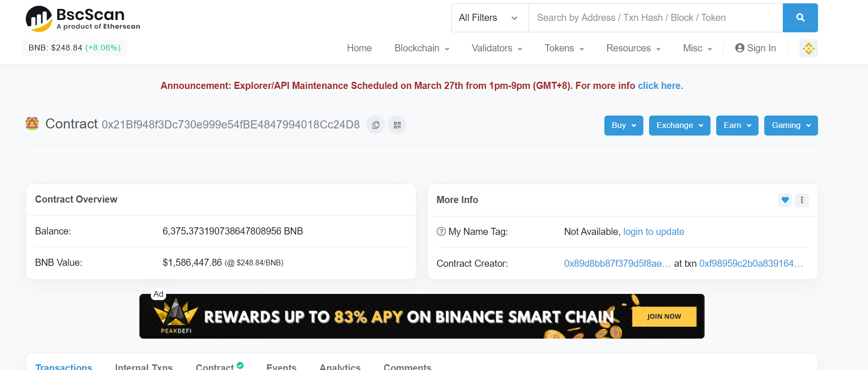Click the Sign In user icon
This screenshot has height=370, width=868.
click(740, 48)
